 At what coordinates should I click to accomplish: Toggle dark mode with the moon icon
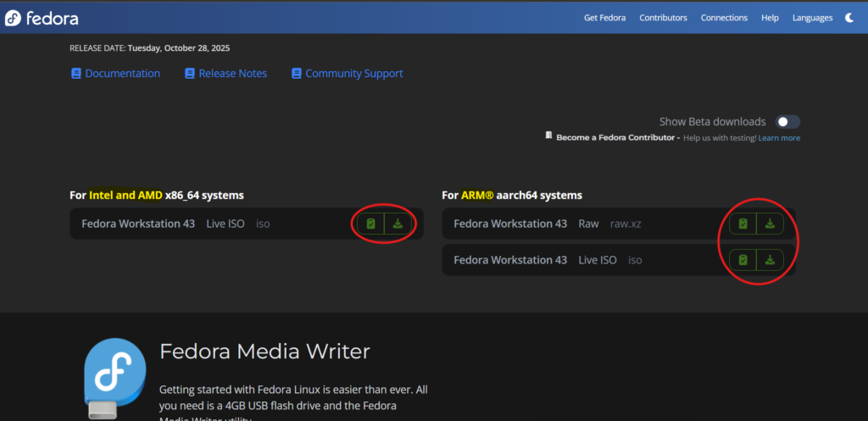tap(849, 18)
